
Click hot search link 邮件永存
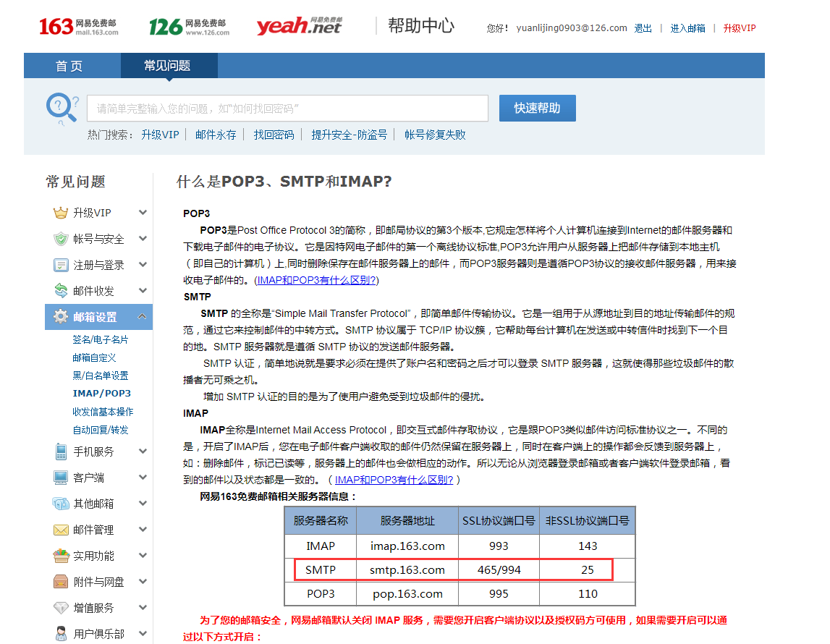(x=216, y=135)
